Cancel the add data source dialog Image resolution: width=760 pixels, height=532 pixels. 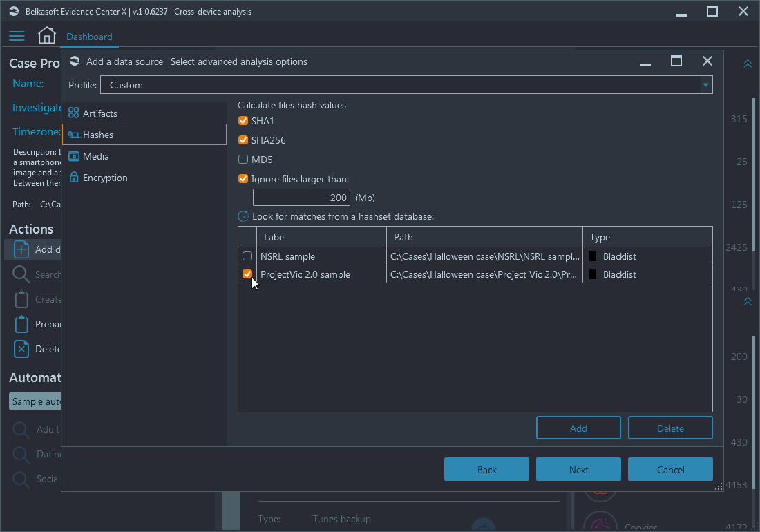click(670, 470)
